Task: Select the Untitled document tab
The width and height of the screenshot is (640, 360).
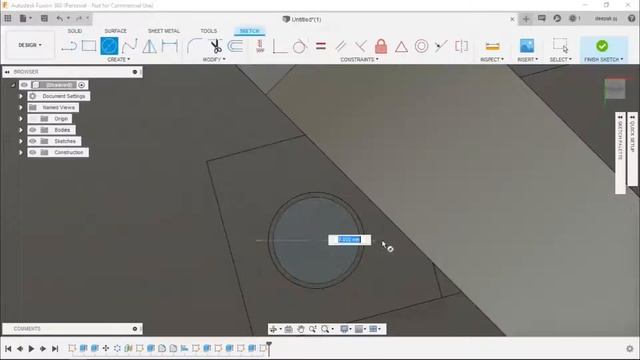Action: pos(302,19)
